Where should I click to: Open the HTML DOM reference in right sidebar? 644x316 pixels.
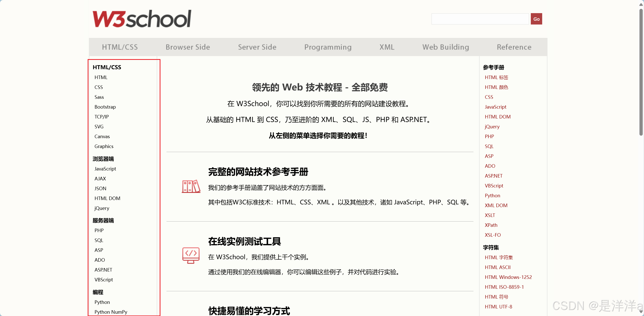pos(498,117)
